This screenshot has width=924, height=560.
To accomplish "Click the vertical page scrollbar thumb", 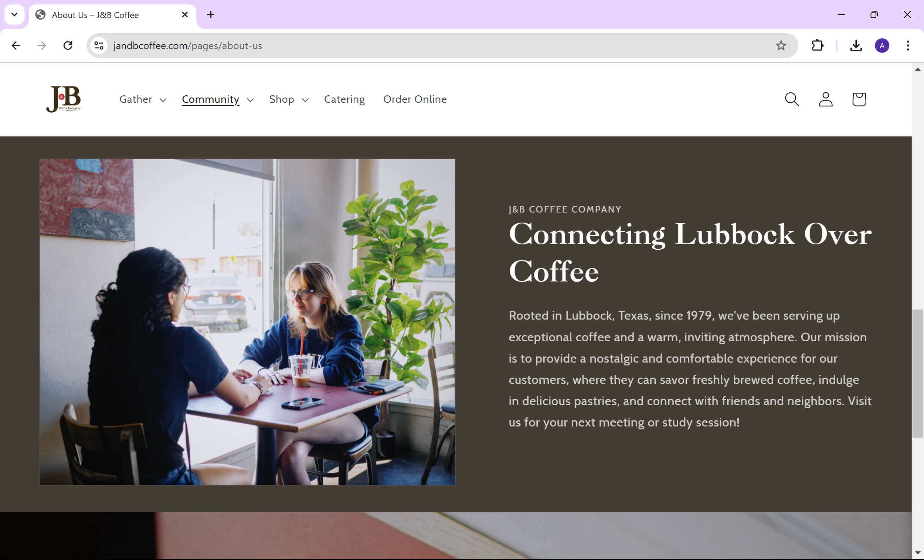I will [x=918, y=373].
